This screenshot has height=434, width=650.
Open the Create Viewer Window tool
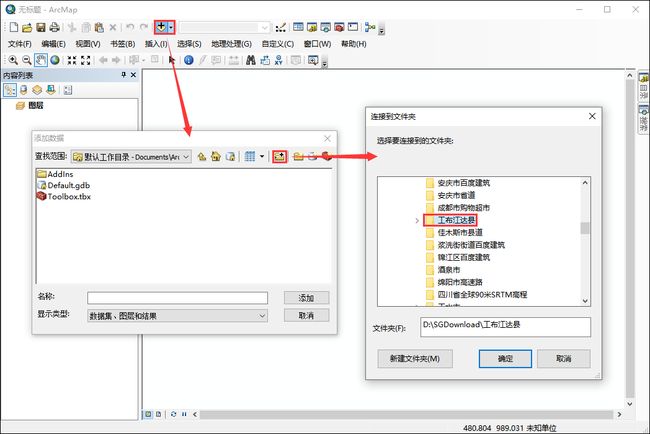point(313,60)
